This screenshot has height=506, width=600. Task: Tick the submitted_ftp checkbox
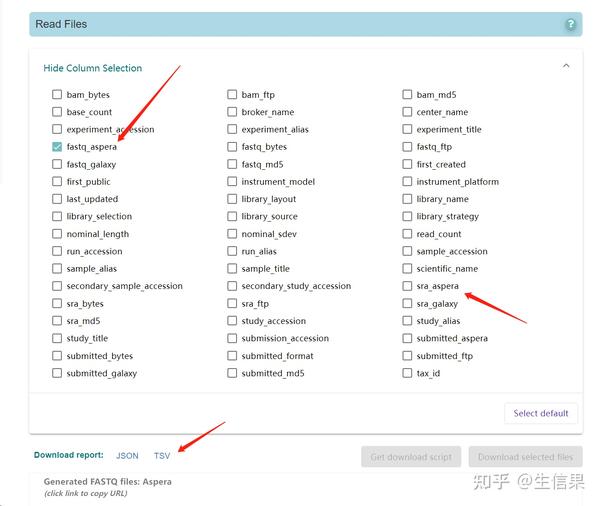(407, 356)
